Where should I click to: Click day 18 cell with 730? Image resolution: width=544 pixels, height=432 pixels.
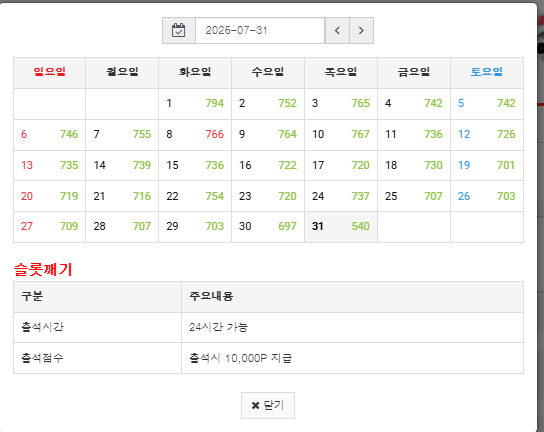click(414, 166)
